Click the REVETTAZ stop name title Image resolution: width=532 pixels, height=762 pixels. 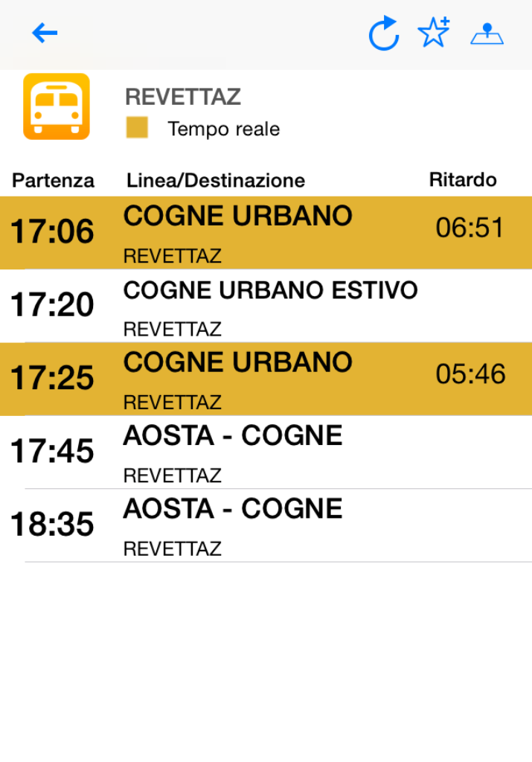pos(183,97)
